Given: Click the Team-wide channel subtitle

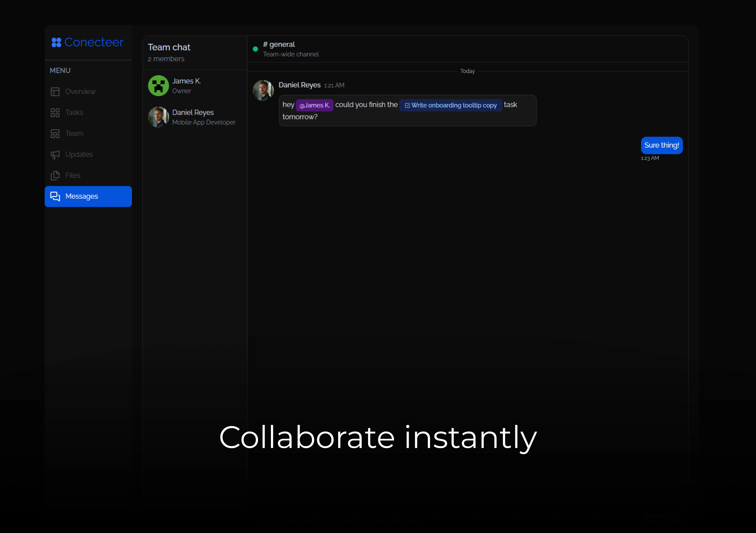Looking at the screenshot, I should point(291,54).
